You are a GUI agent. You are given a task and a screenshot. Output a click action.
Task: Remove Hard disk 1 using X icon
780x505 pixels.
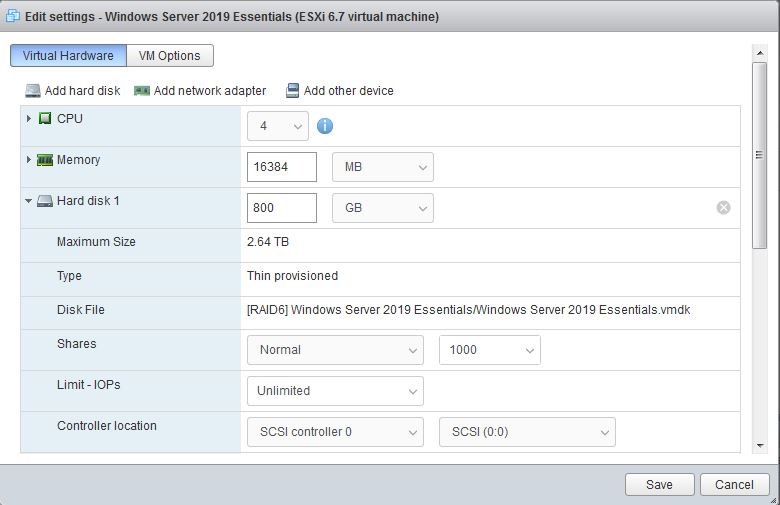[x=723, y=207]
